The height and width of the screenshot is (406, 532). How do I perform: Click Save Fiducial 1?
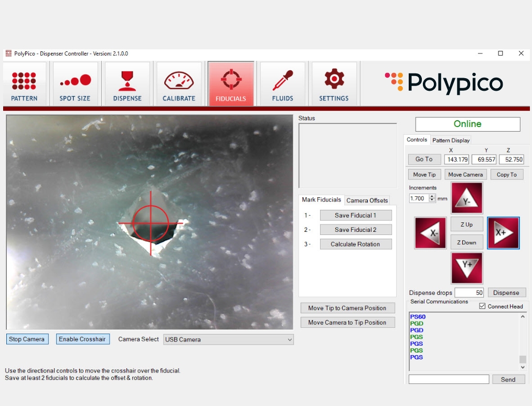355,216
